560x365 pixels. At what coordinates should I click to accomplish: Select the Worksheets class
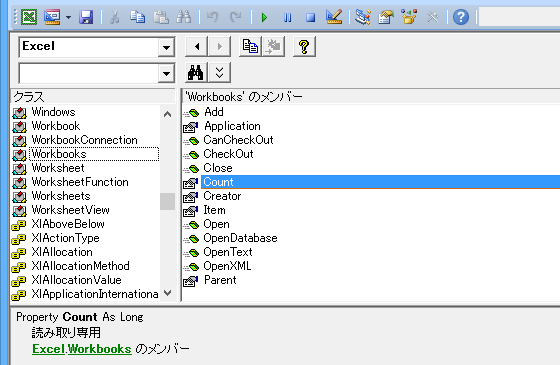(x=61, y=196)
